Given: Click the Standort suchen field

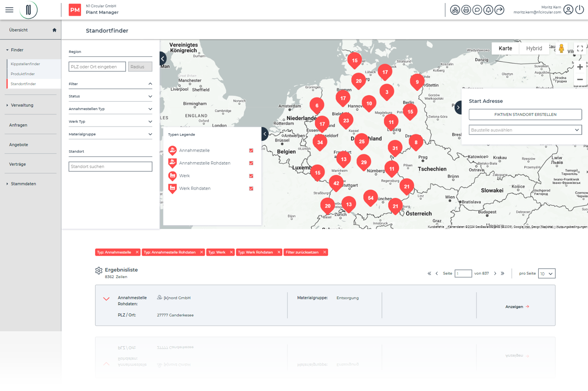Looking at the screenshot, I should [110, 167].
